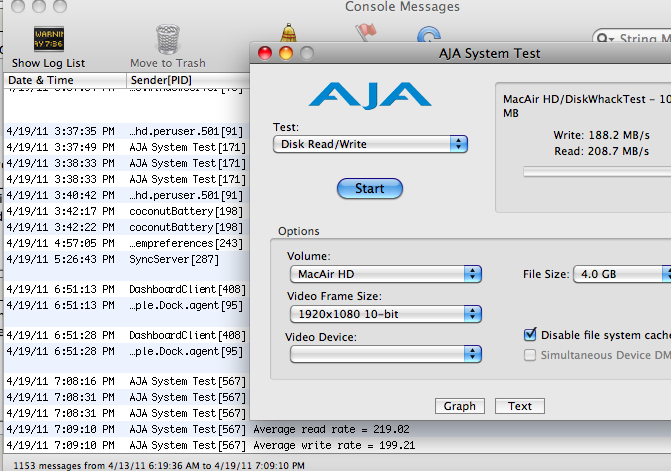Switch to Graph view
The image size is (671, 471).
[x=460, y=406]
